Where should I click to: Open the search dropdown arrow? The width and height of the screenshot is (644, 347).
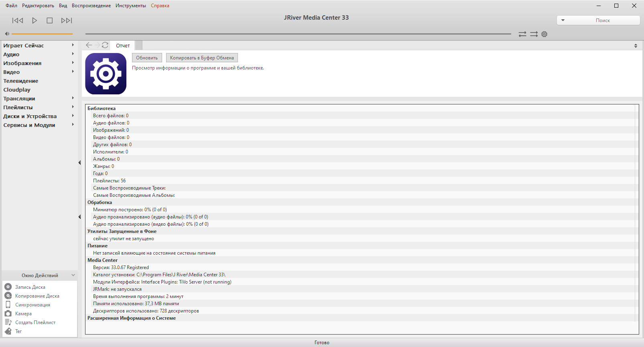point(563,20)
